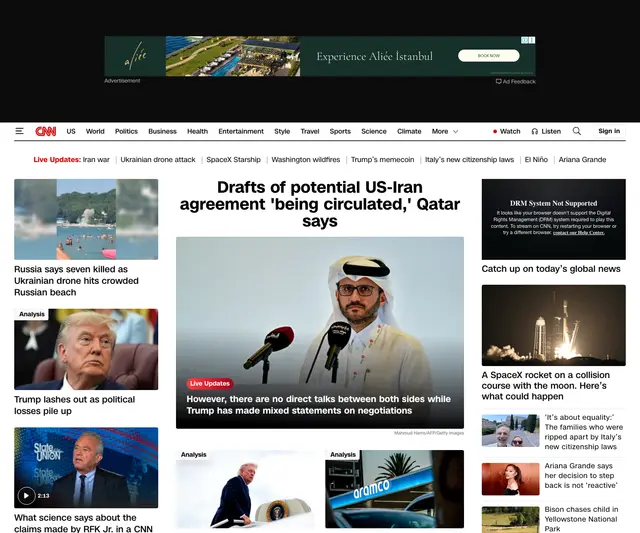Screen dimensions: 640x533
Task: Click the CNN logo
Action: (46, 131)
